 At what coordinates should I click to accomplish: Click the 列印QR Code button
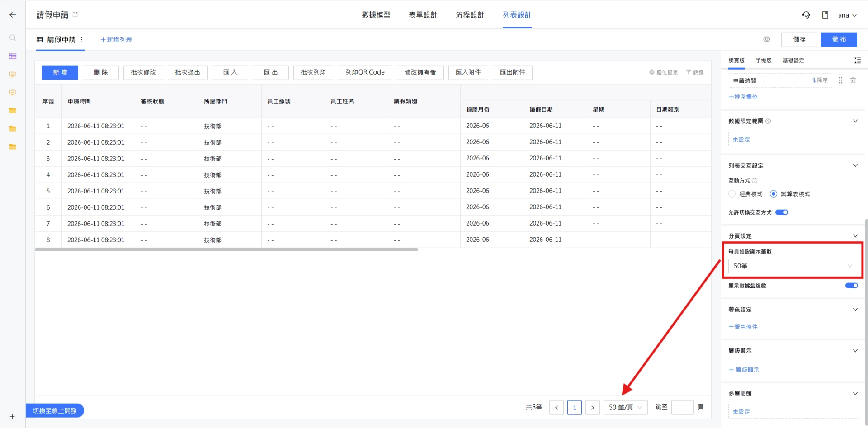tap(365, 72)
